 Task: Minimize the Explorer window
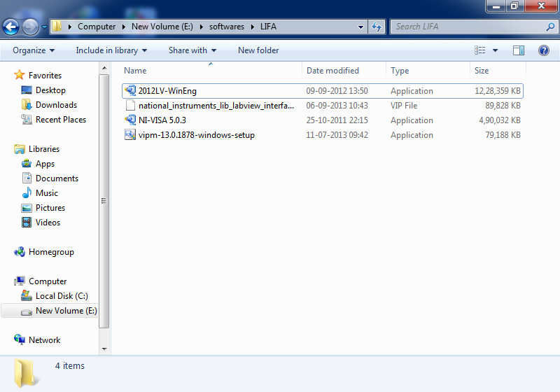[496, 6]
